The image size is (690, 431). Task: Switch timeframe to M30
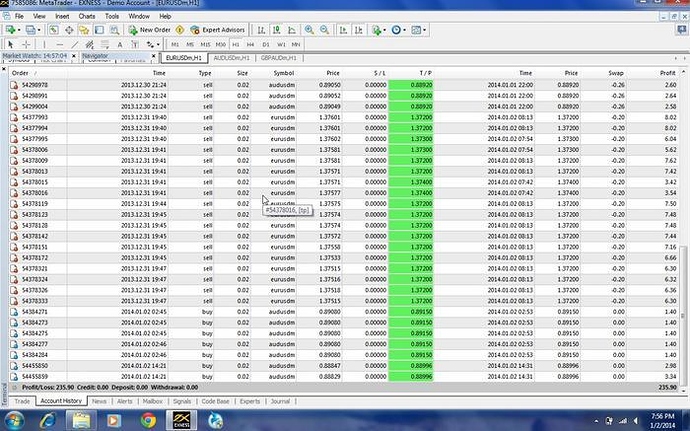click(220, 44)
